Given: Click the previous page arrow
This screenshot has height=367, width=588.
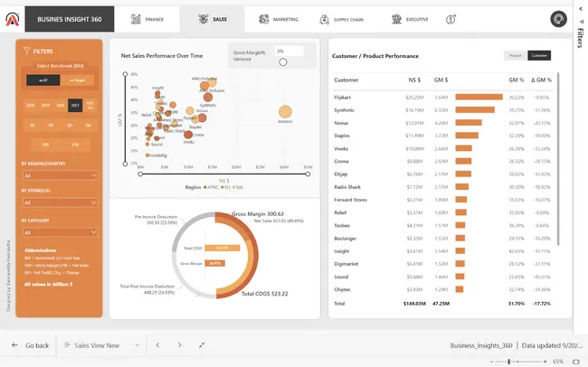Looking at the screenshot, I should coord(157,345).
